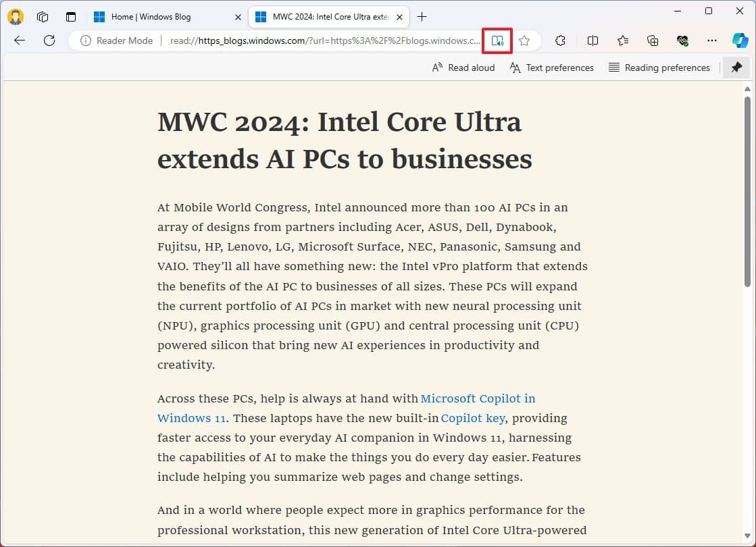756x547 pixels.
Task: Exit Immersive Reader using the address bar icon
Action: coord(497,41)
